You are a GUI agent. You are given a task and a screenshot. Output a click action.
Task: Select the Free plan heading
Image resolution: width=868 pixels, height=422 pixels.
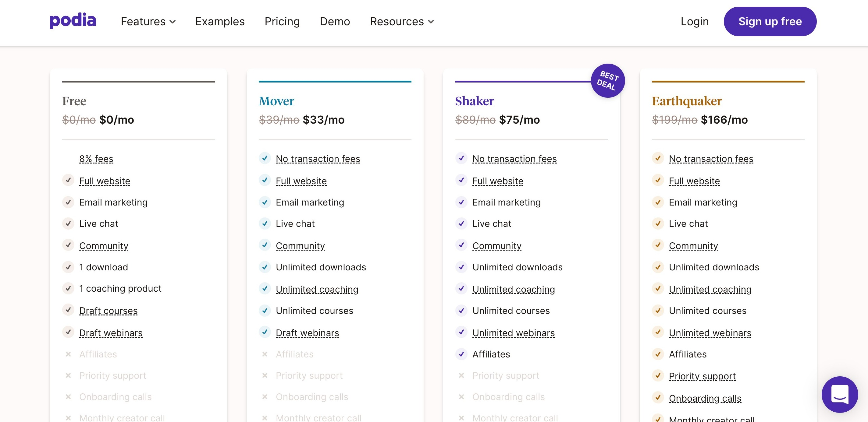coord(74,101)
